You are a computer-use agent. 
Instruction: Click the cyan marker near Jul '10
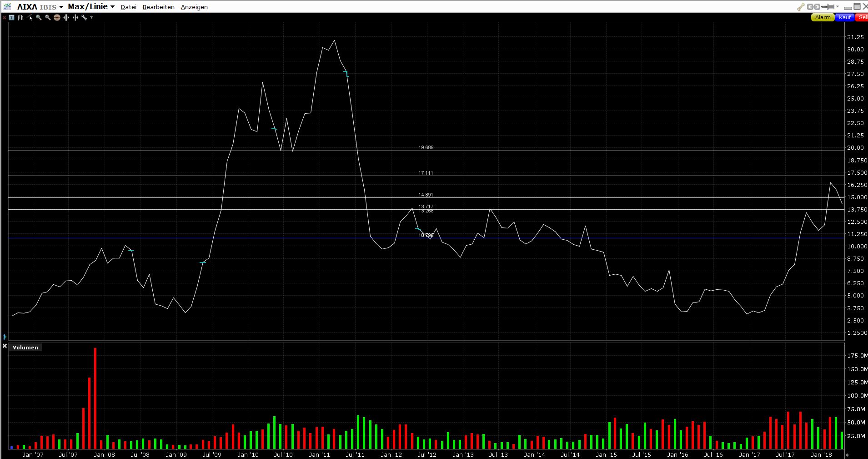point(274,129)
